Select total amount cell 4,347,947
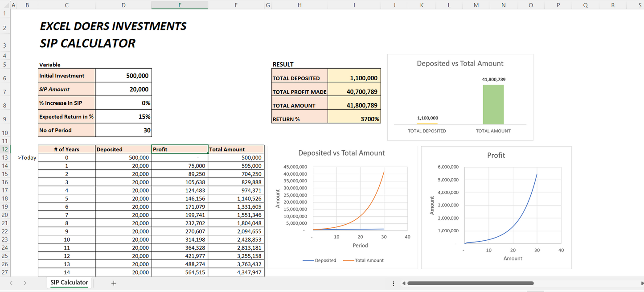 point(236,272)
